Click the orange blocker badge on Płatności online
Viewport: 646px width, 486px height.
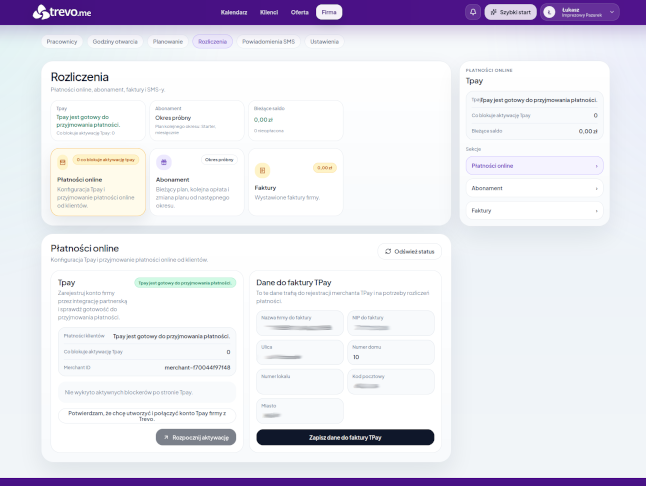pos(106,160)
